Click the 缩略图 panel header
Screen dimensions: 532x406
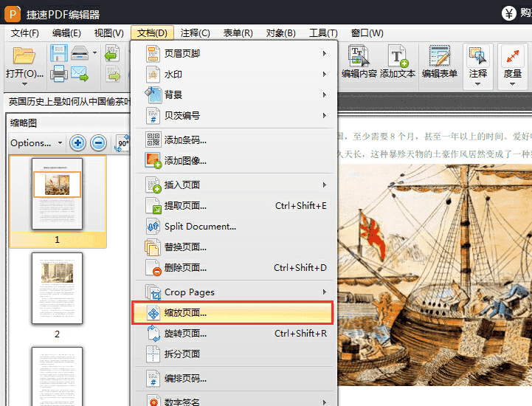point(24,123)
